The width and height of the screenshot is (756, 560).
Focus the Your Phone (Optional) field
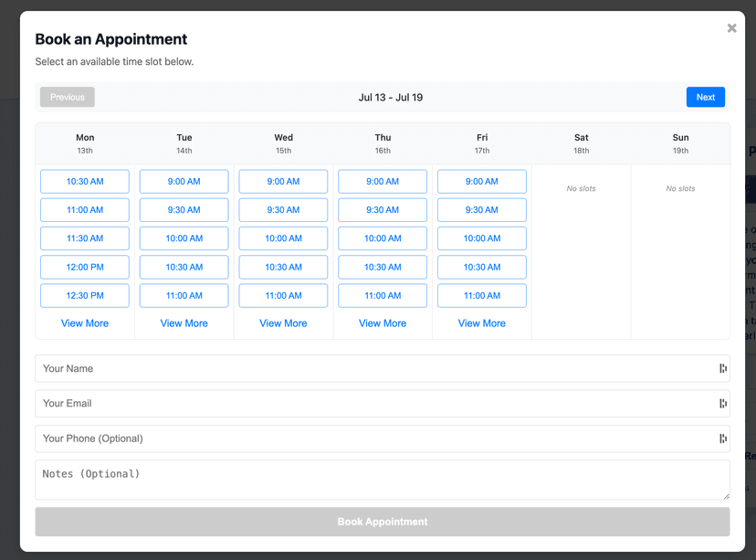click(383, 438)
